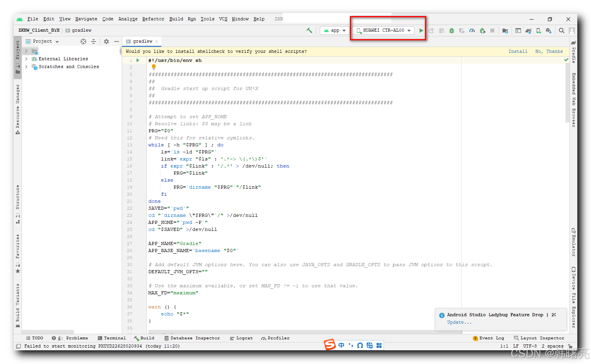Click the Search Everywhere magnifier icon
The height and width of the screenshot is (364, 591).
561,31
